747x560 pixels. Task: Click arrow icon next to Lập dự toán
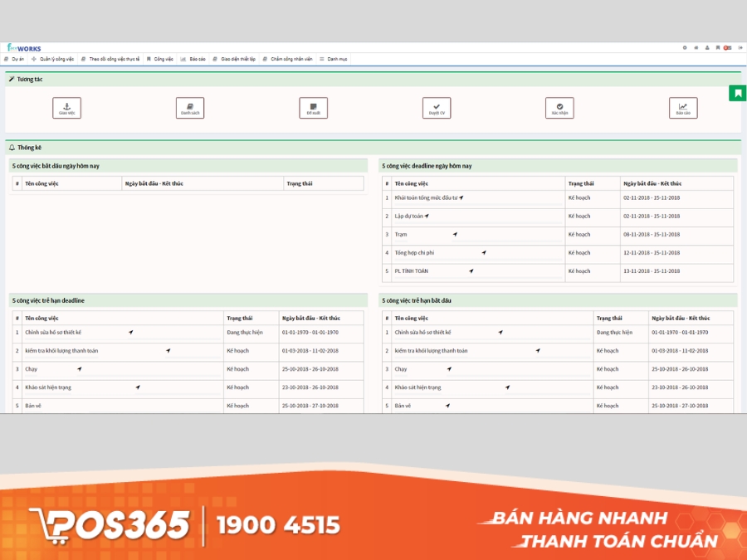(428, 216)
